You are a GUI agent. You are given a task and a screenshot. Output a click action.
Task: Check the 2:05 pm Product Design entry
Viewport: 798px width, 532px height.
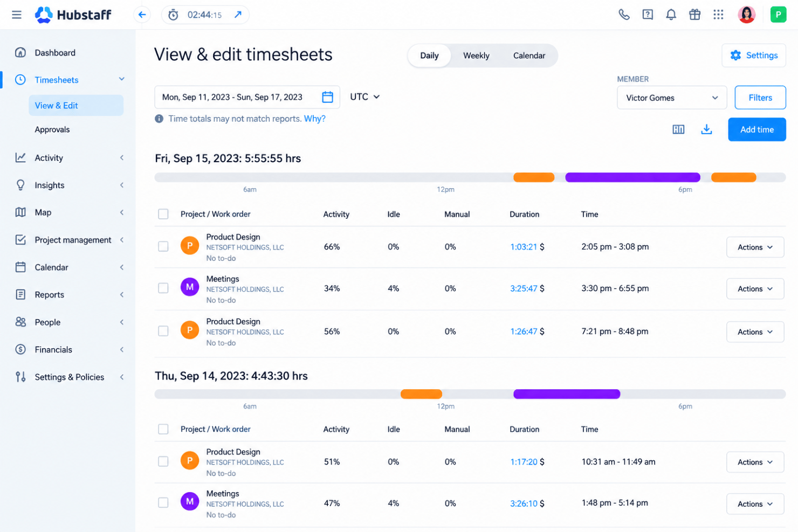pos(163,246)
